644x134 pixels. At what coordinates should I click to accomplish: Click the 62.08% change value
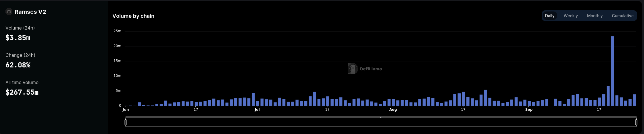click(18, 65)
